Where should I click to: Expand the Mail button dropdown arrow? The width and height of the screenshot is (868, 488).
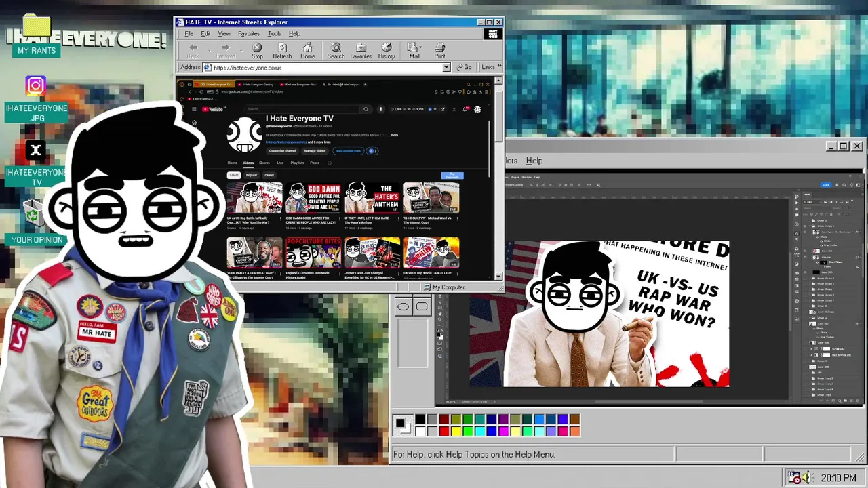[420, 47]
